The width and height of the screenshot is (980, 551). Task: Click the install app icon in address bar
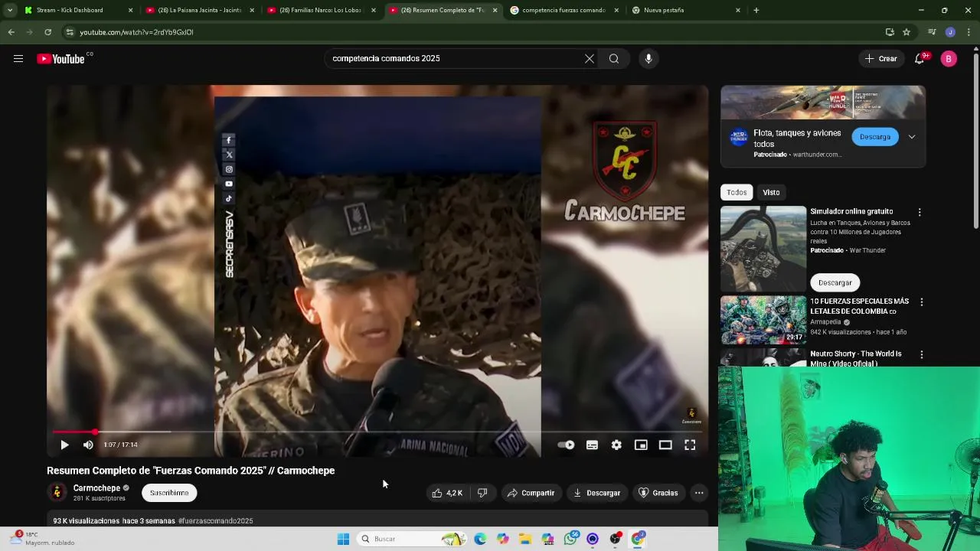coord(890,32)
